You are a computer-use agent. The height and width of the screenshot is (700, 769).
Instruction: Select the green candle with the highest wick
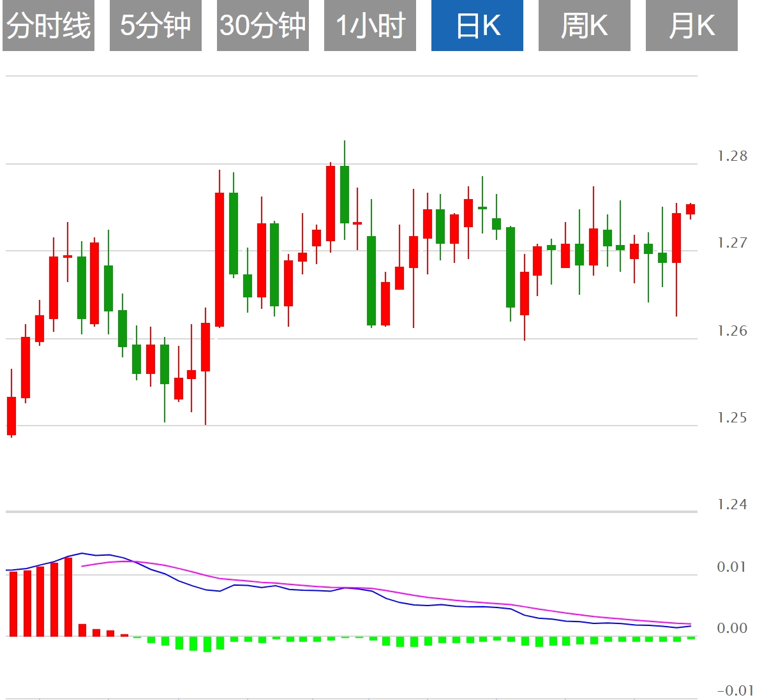click(x=345, y=194)
